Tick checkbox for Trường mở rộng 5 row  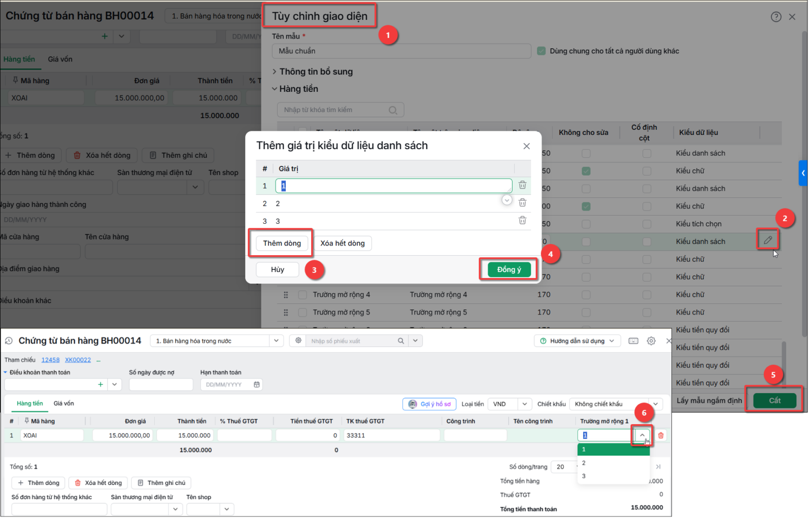(302, 313)
